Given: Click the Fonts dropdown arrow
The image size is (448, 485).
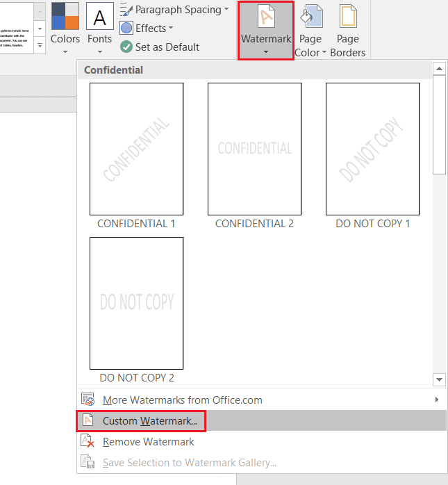Looking at the screenshot, I should tap(99, 51).
